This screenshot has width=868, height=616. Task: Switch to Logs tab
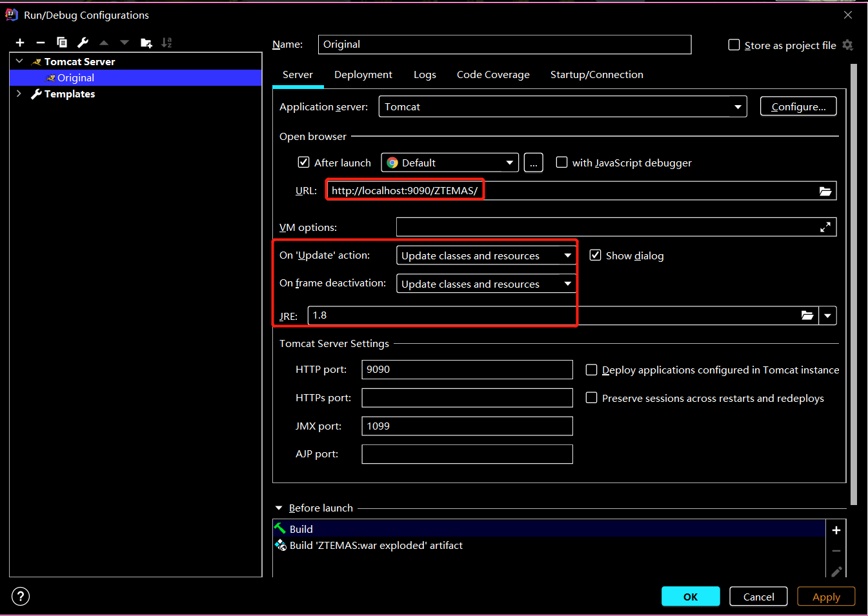pos(425,75)
